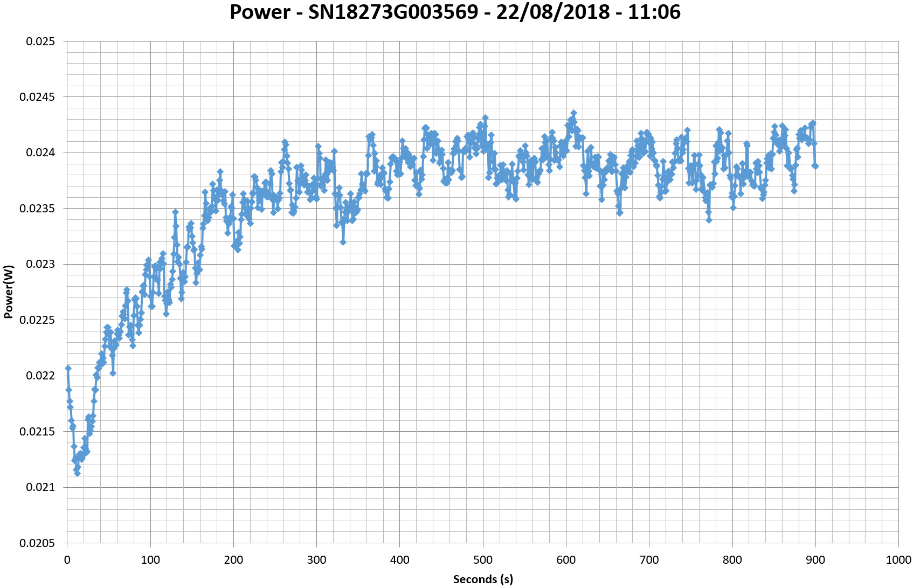
Task: Click the 500 x-axis tick label
Action: [483, 560]
